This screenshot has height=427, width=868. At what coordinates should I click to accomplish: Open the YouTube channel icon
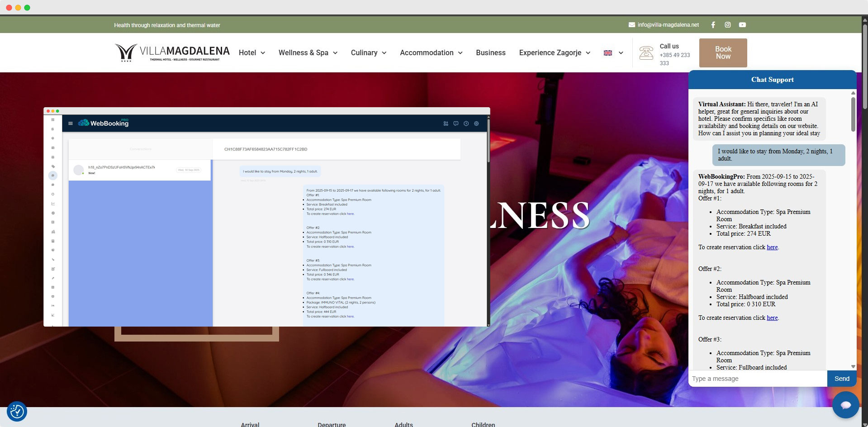click(742, 25)
